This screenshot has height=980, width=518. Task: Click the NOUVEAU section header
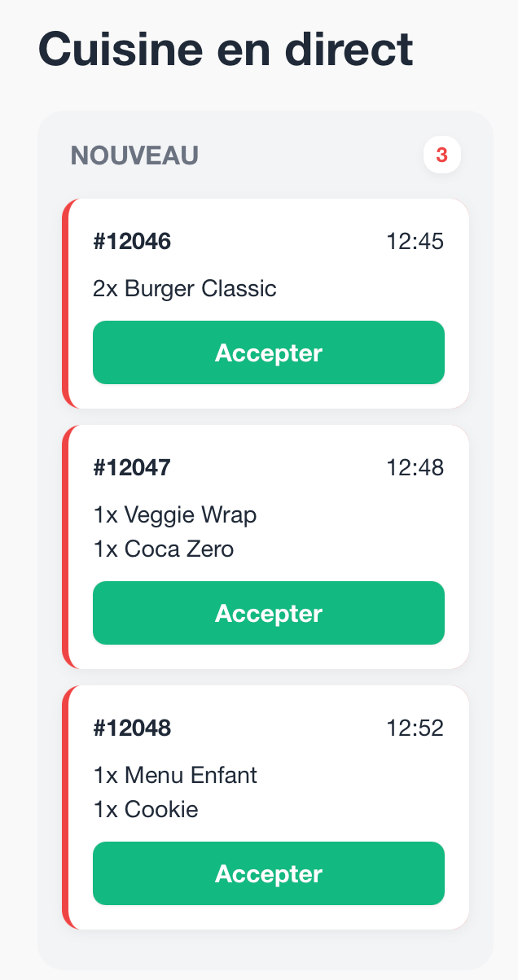(x=134, y=155)
